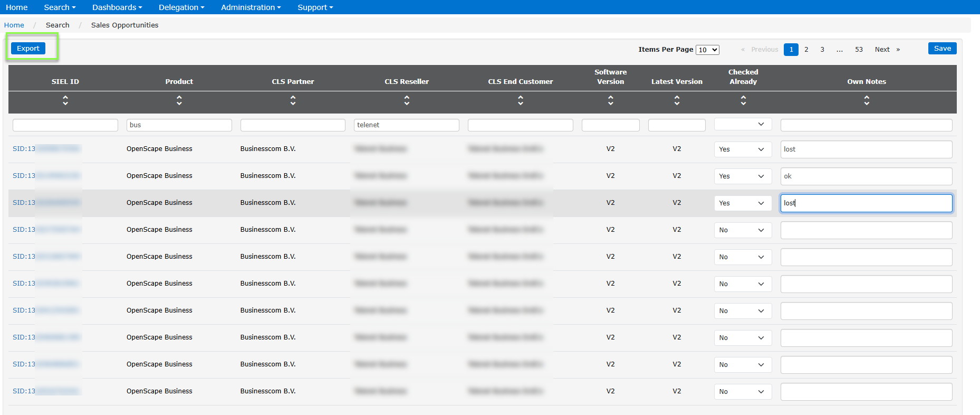Sort by the Product column arrows
Image resolution: width=980 pixels, height=415 pixels.
[x=179, y=100]
